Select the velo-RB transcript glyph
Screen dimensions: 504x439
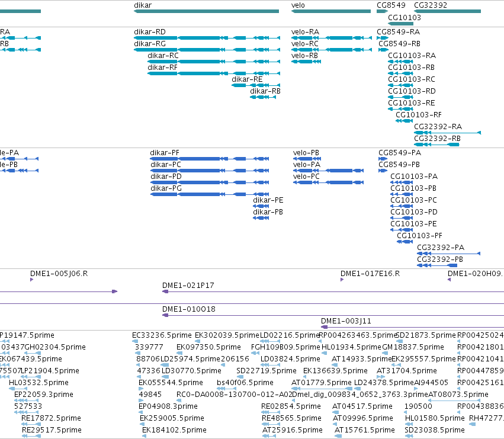306,62
